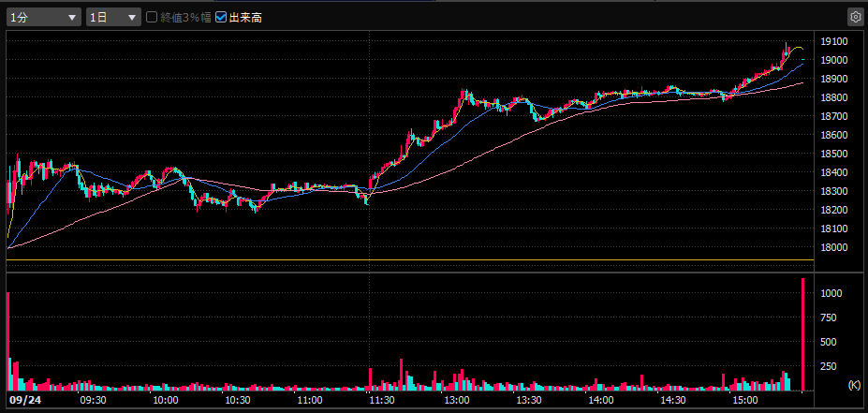Click the 15:00 time axis marker
868x413 pixels.
pos(745,400)
